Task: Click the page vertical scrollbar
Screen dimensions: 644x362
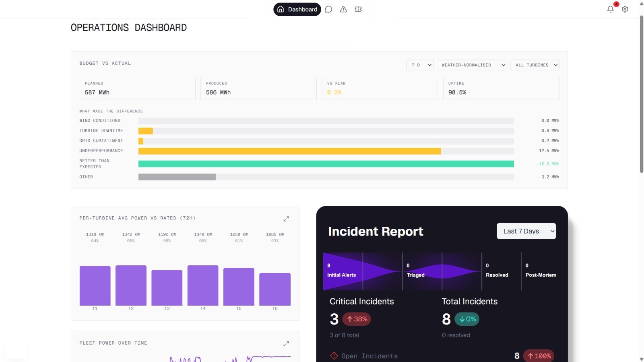Action: click(x=642, y=95)
